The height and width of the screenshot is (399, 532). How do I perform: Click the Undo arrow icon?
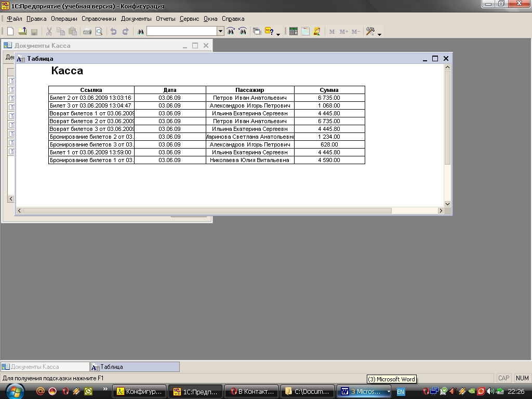click(113, 32)
